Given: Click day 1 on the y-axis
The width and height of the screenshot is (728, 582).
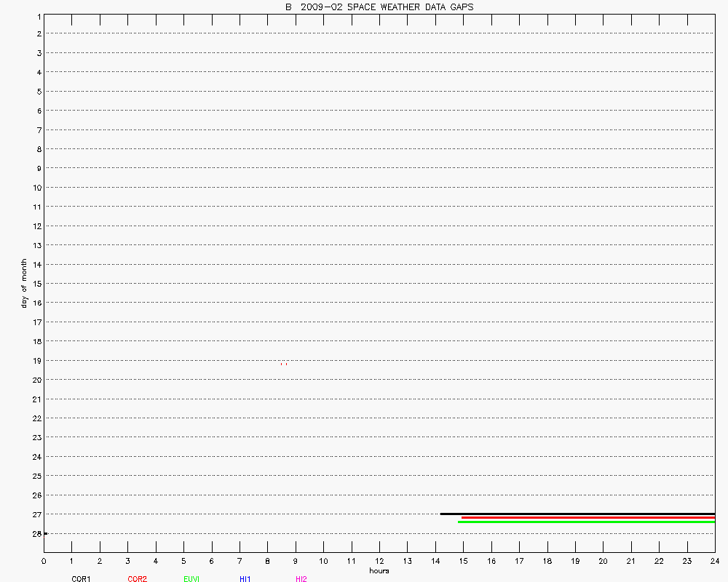Looking at the screenshot, I should 38,15.
